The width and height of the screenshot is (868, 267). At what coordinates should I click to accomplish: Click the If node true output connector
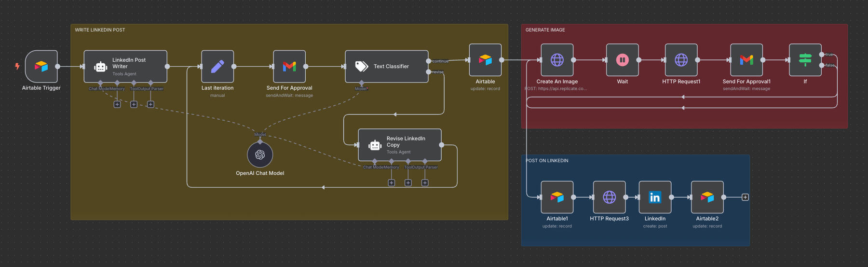(822, 55)
